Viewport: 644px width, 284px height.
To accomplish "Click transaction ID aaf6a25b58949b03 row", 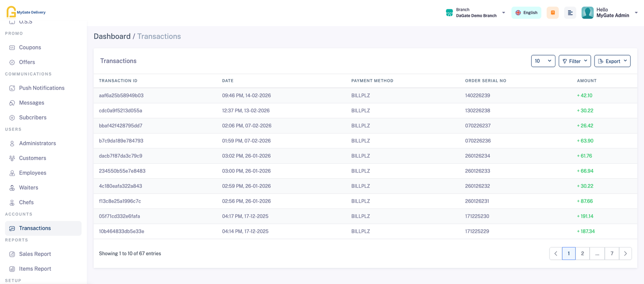I will tap(121, 96).
